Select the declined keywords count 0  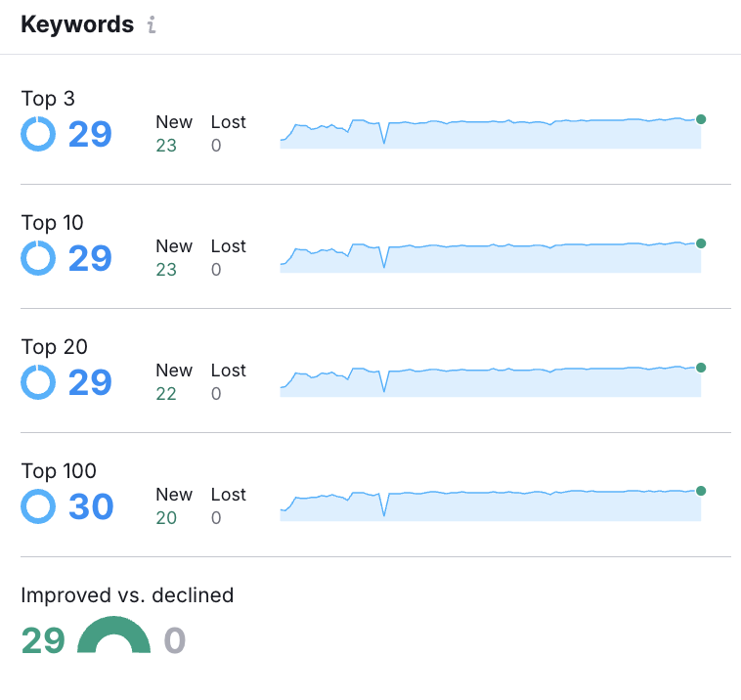(174, 640)
